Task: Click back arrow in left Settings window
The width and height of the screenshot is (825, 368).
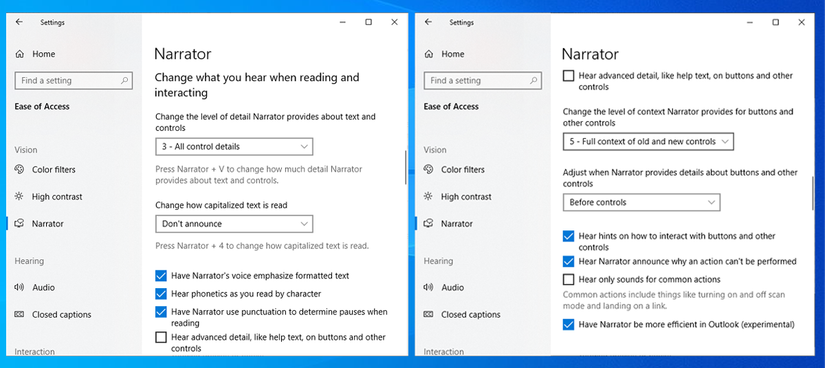Action: 19,22
